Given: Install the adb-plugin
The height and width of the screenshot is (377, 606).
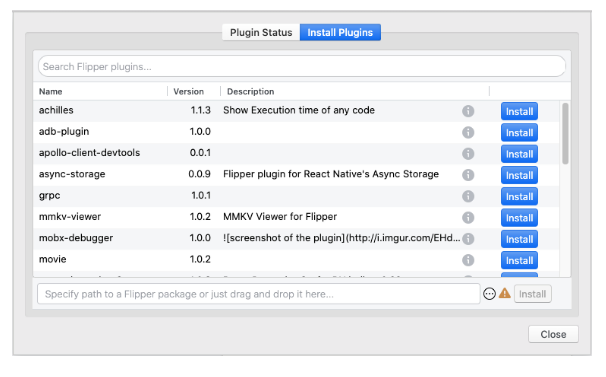Looking at the screenshot, I should point(519,133).
